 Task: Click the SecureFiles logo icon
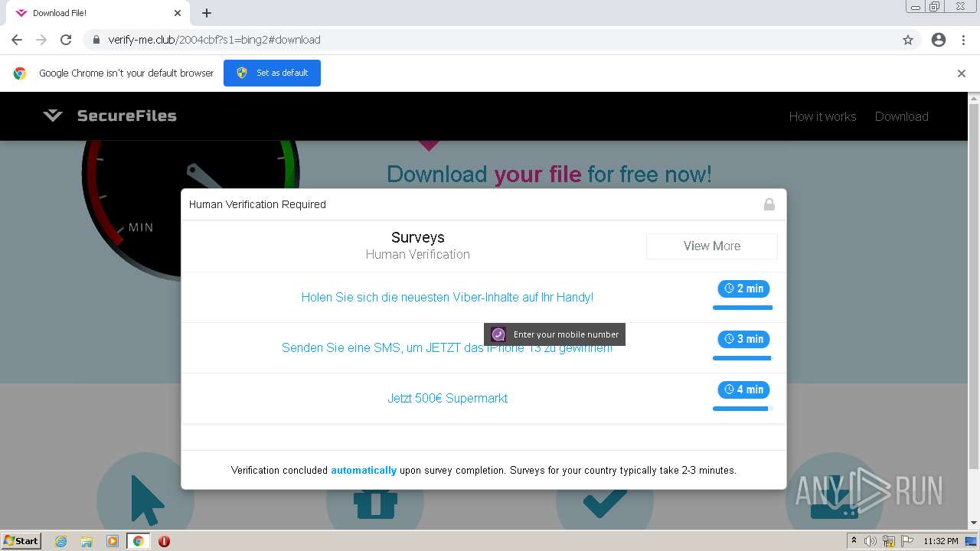(53, 116)
